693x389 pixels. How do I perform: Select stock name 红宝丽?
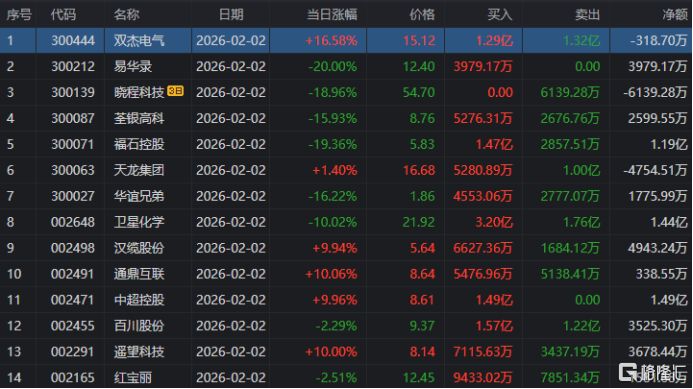coord(133,378)
